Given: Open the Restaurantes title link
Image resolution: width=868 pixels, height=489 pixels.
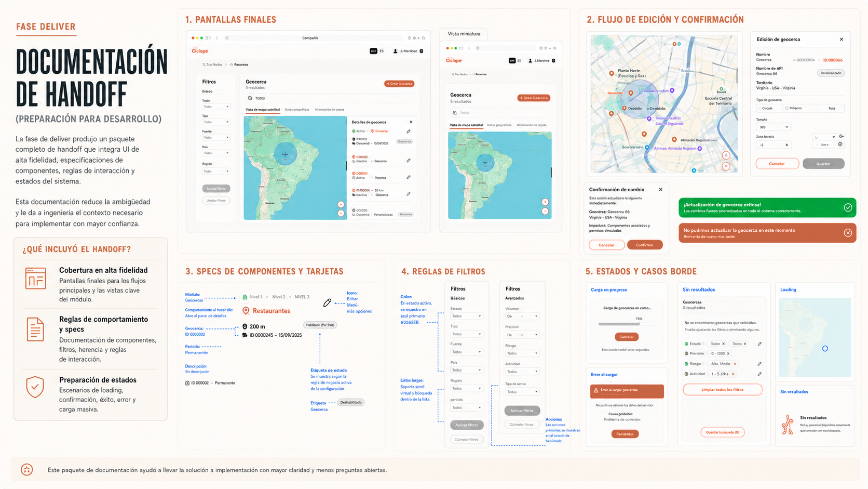Looking at the screenshot, I should (272, 311).
